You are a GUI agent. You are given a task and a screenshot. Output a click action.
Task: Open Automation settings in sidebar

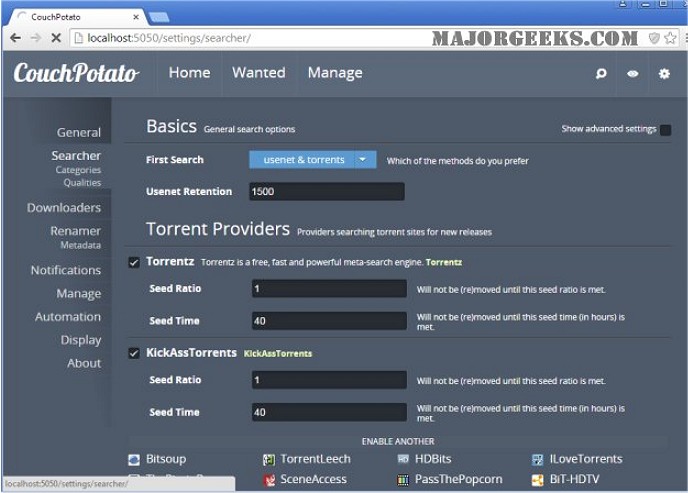click(x=68, y=317)
